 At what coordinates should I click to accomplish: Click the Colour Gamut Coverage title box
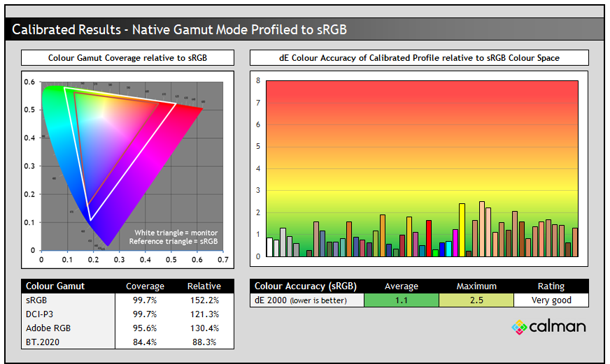(127, 58)
